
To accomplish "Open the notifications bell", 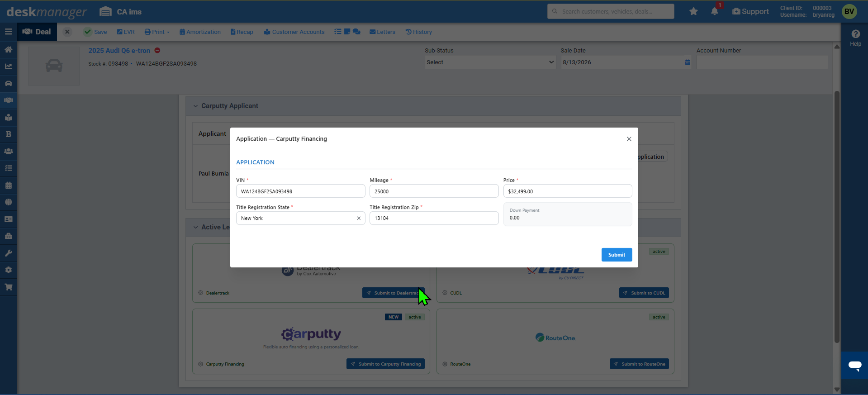I will coord(715,11).
